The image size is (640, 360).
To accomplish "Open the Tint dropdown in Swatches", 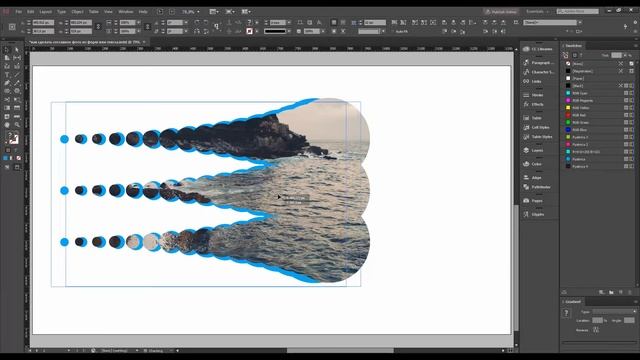I will (x=625, y=55).
